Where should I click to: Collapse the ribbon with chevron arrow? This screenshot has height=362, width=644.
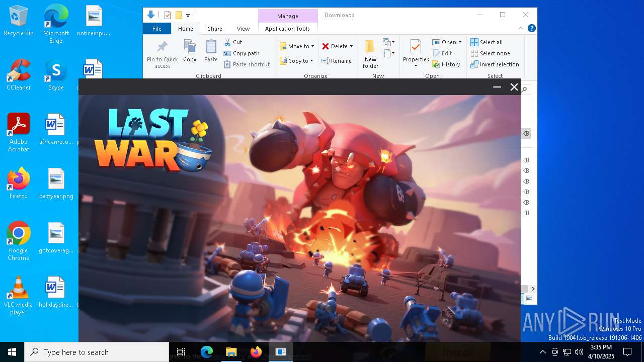click(521, 28)
